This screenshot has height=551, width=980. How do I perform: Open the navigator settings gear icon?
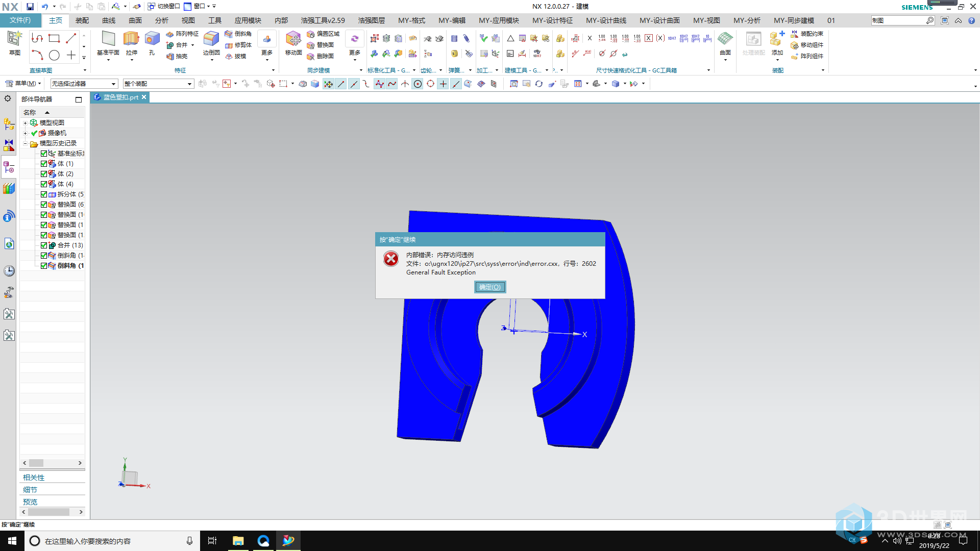coord(8,98)
